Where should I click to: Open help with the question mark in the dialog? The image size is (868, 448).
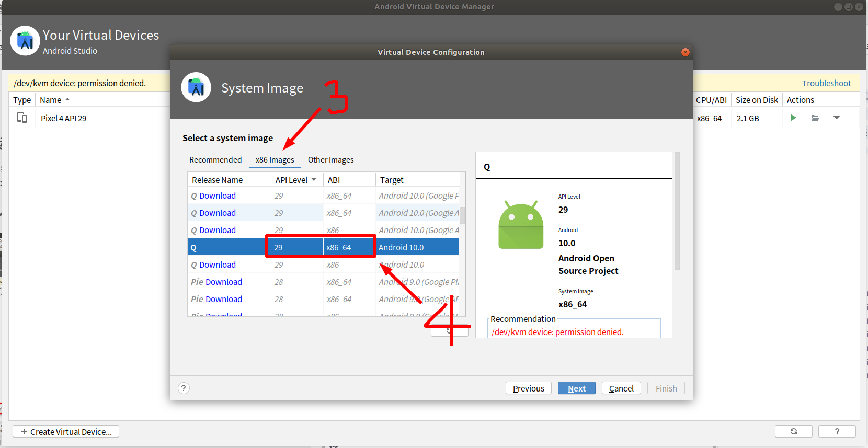[x=184, y=388]
